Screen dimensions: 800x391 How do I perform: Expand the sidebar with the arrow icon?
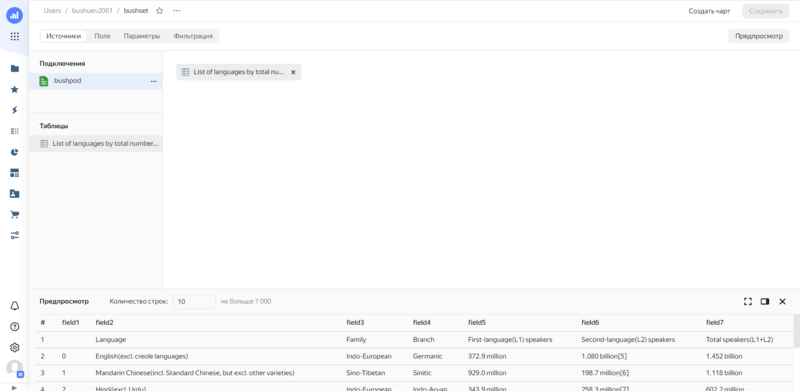point(14,387)
